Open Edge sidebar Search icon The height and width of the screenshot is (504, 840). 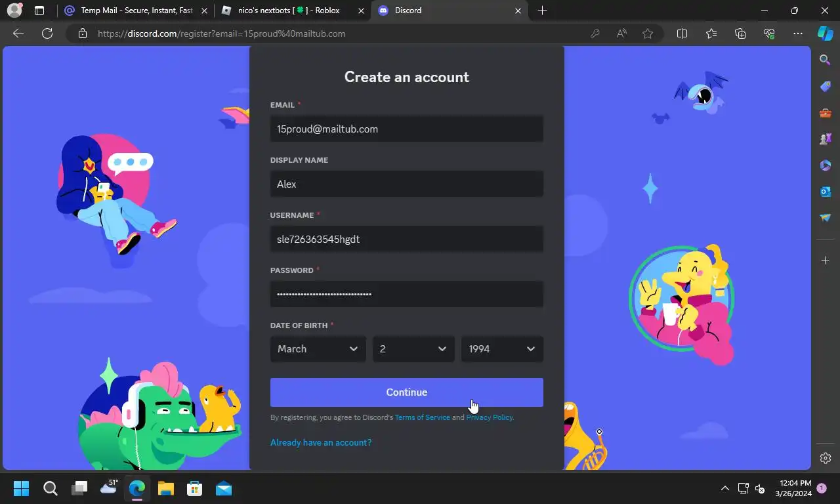click(826, 60)
